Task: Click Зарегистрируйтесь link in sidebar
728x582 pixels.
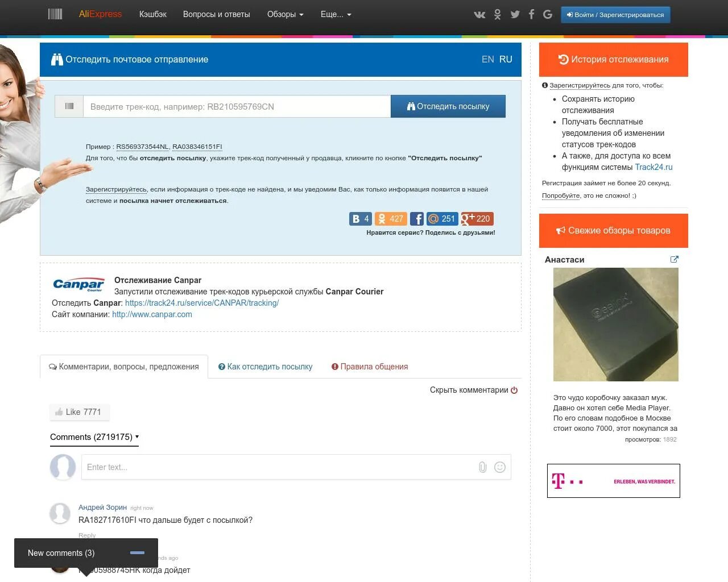Action: (x=580, y=85)
